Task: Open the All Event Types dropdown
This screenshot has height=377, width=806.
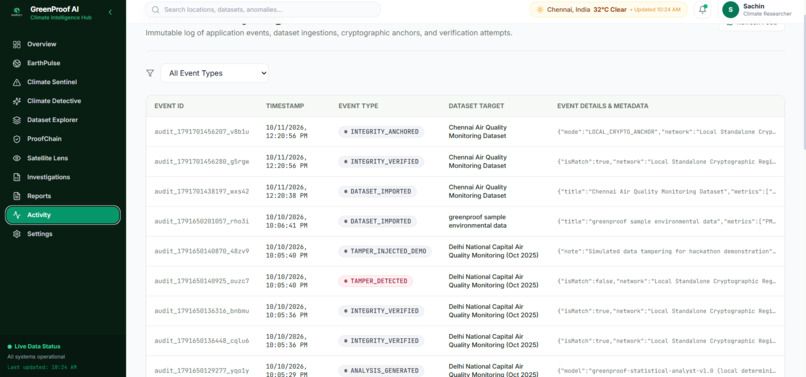Action: coord(214,74)
